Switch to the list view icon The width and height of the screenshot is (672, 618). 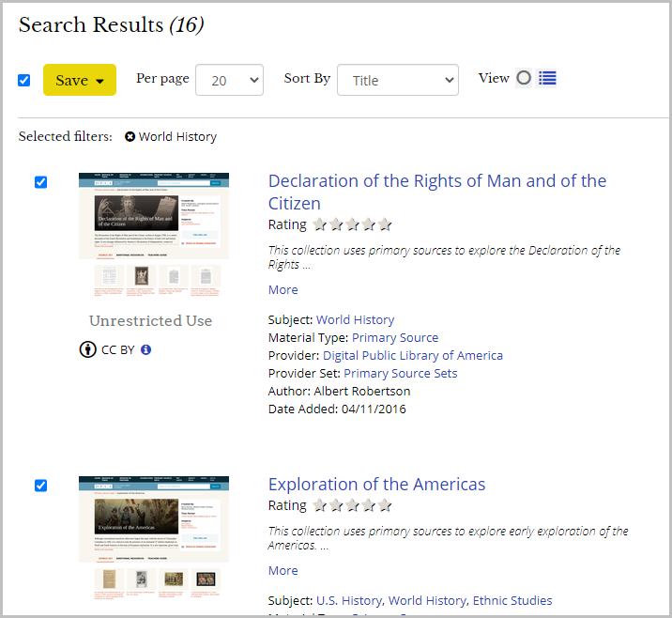click(x=547, y=78)
